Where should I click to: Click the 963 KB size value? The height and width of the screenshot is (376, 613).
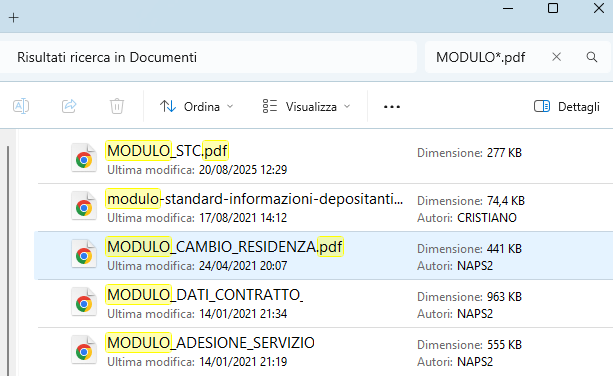[504, 297]
